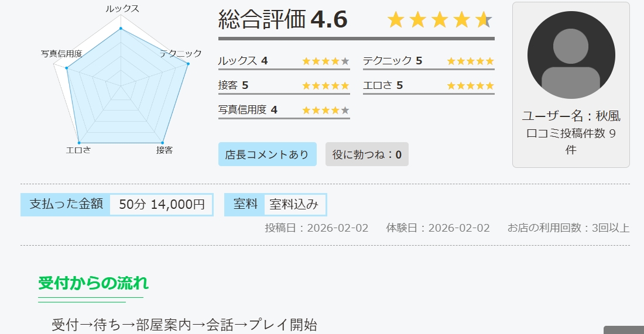Click the 口コミ投稿件数 9件 text
Image resolution: width=644 pixels, height=334 pixels.
(571, 141)
